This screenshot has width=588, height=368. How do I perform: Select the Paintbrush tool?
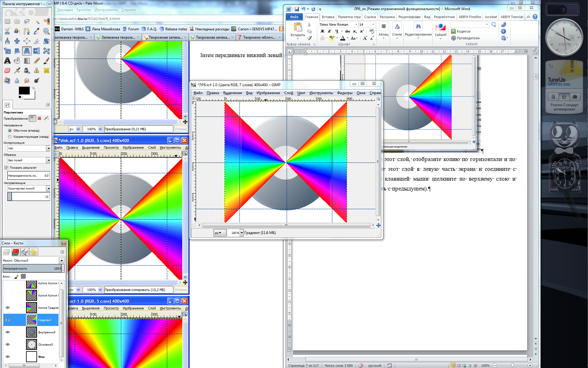pos(47,61)
